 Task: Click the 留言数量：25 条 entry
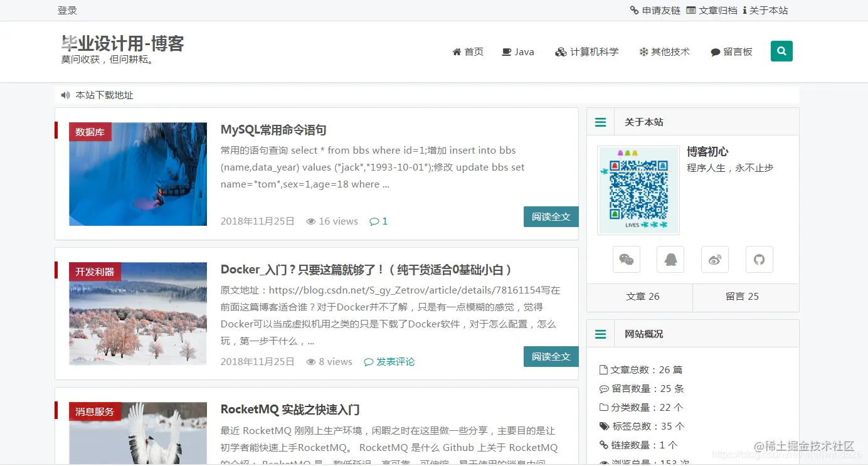pos(642,389)
